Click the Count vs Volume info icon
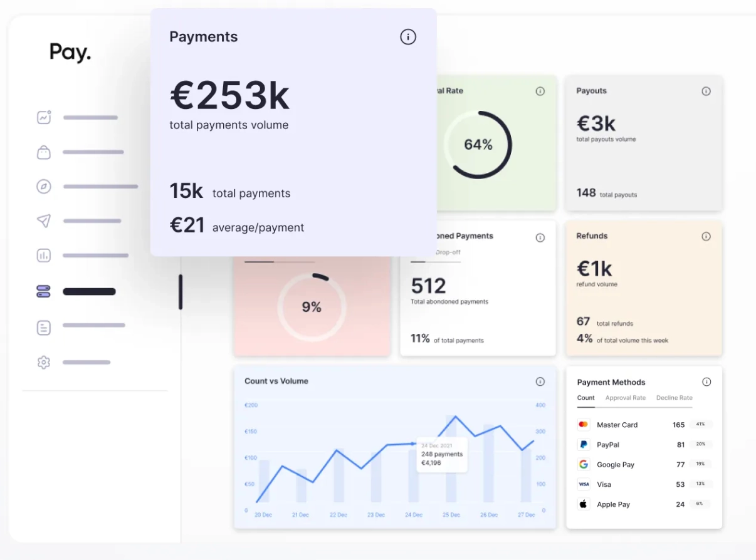The image size is (756, 560). pyautogui.click(x=540, y=381)
